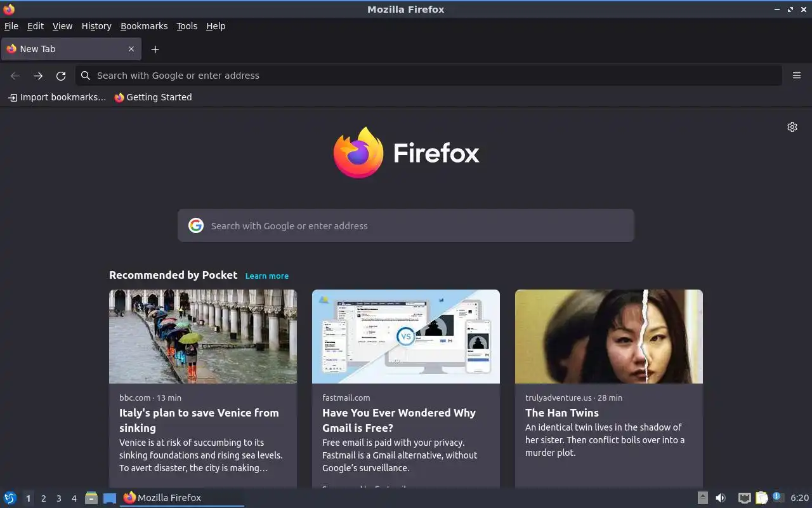Switch to workspace 3

point(58,498)
